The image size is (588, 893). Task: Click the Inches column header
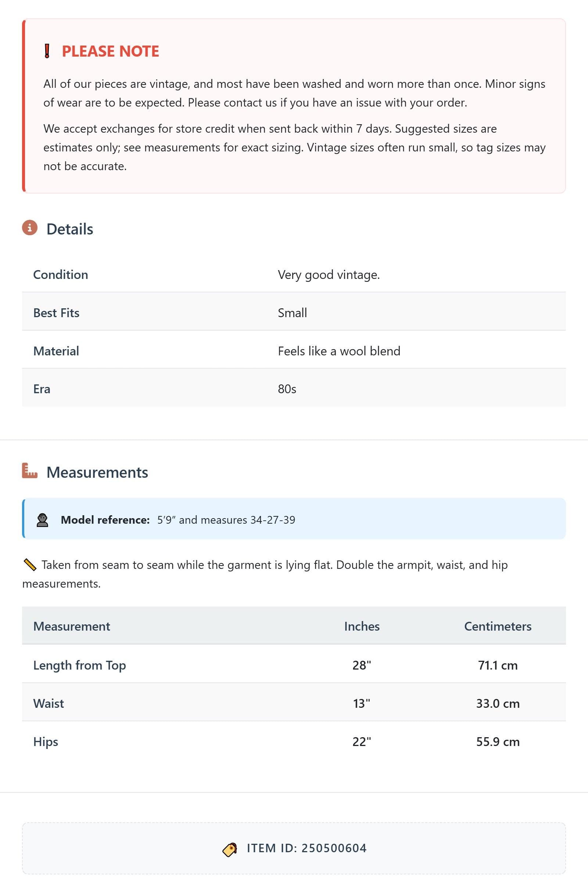(362, 626)
